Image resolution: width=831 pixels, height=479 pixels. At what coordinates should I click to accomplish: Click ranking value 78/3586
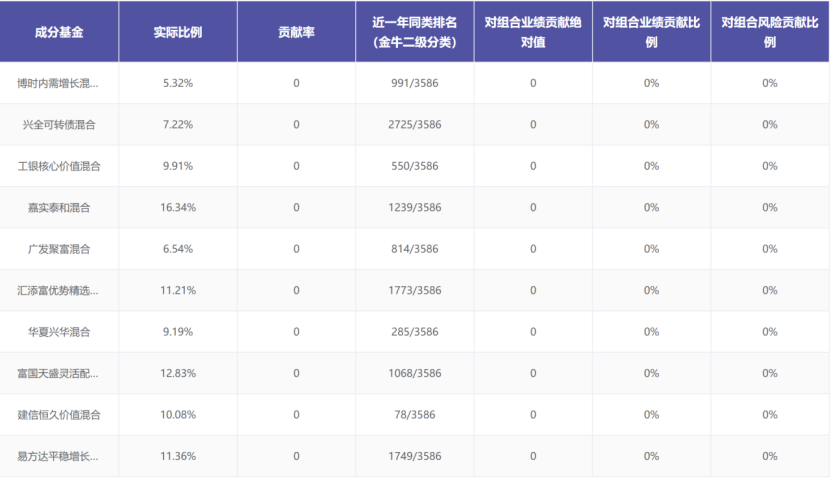415,415
